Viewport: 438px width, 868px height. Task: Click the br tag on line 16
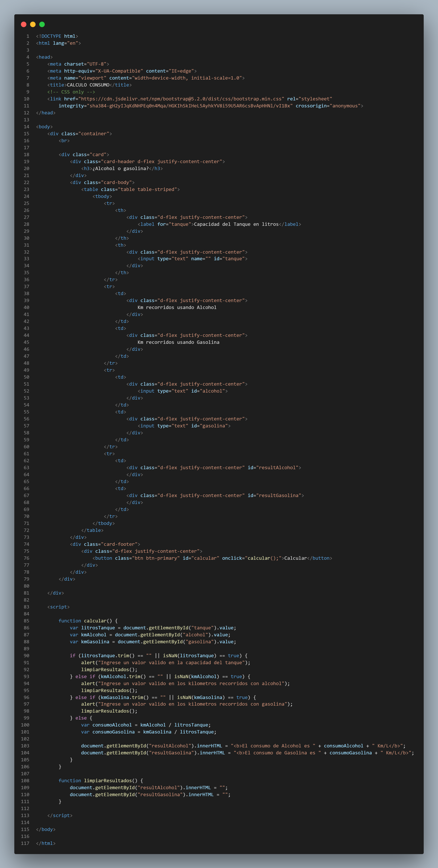64,141
